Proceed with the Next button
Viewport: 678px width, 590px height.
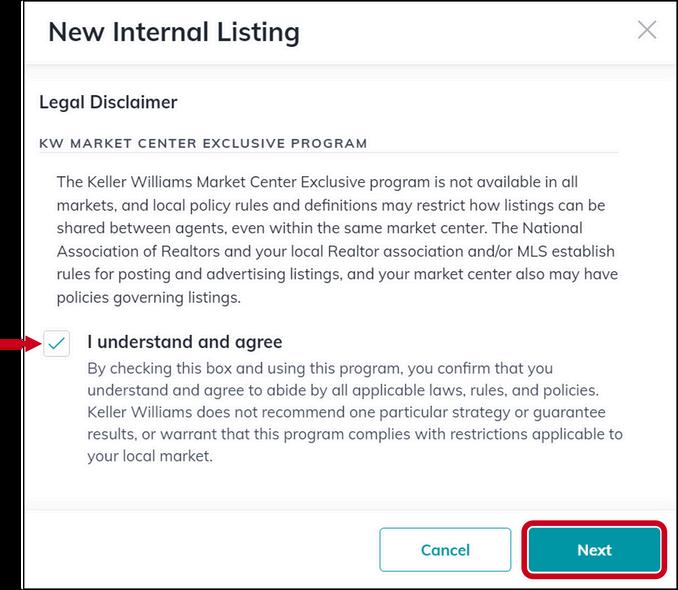594,550
